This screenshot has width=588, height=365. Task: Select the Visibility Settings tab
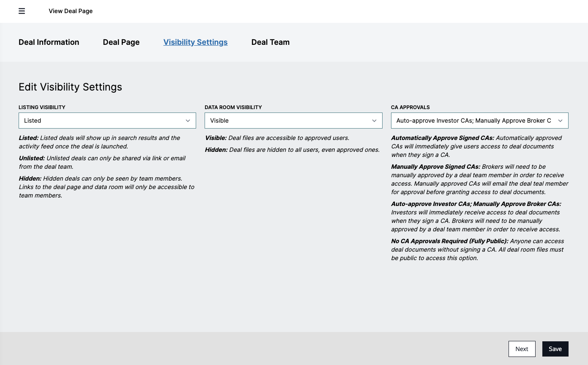(195, 42)
